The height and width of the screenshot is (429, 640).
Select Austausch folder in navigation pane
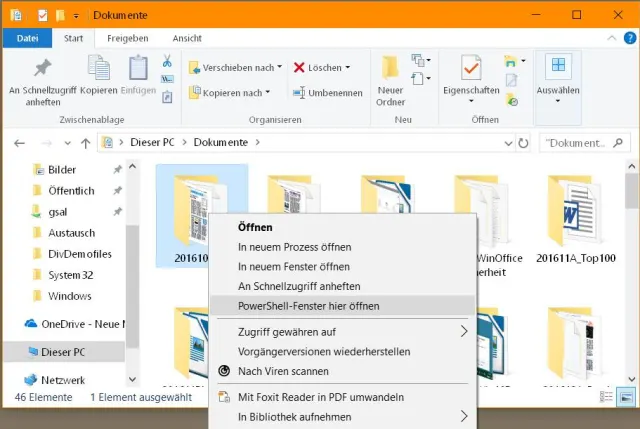coord(71,233)
